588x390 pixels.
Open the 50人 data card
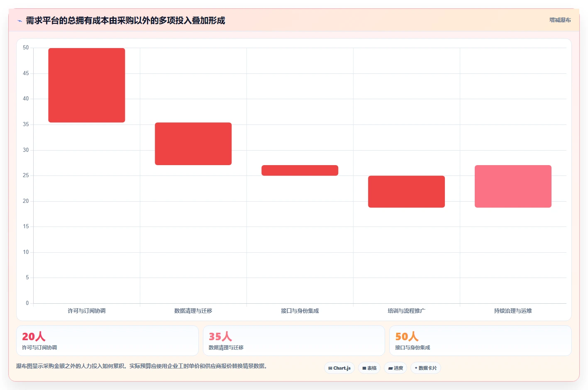481,341
